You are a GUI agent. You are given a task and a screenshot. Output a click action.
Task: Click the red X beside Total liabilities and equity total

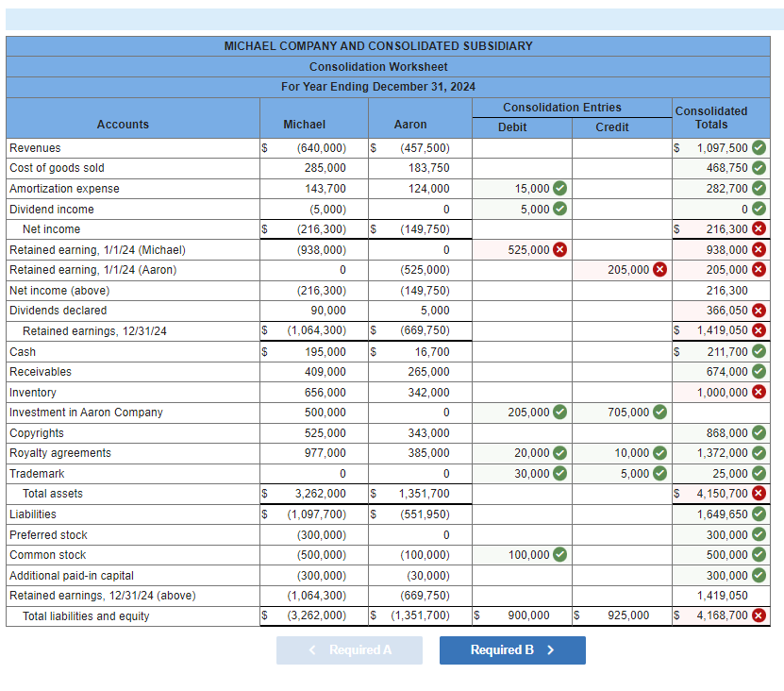coord(759,615)
